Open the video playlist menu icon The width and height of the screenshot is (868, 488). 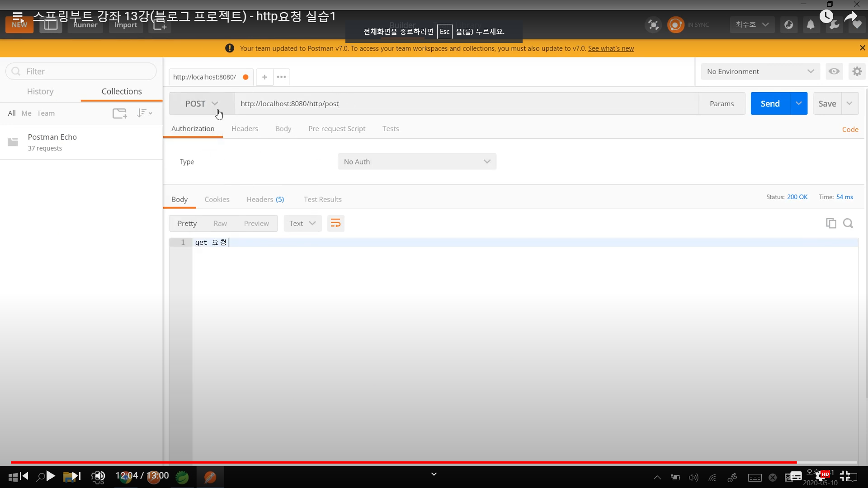pyautogui.click(x=18, y=16)
